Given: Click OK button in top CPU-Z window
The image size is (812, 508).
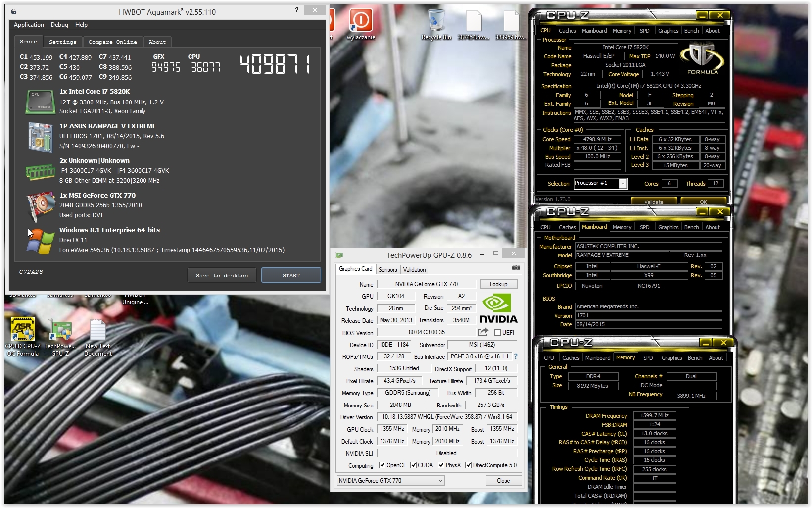Looking at the screenshot, I should click(703, 202).
